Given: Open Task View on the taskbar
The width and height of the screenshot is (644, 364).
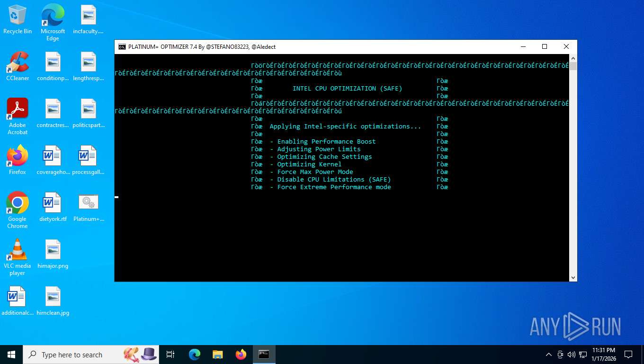Looking at the screenshot, I should (x=170, y=355).
